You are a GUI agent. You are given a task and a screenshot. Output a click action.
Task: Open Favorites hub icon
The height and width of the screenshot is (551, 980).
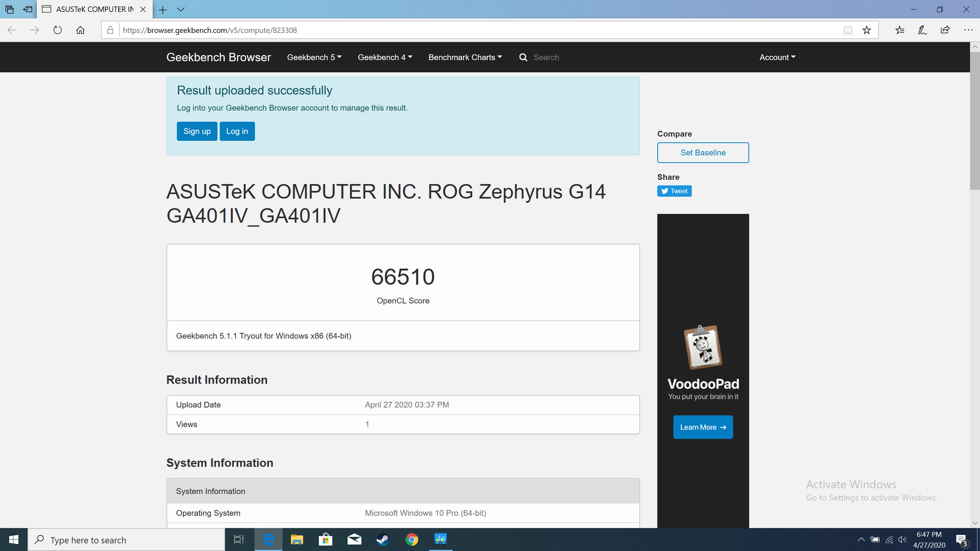900,30
